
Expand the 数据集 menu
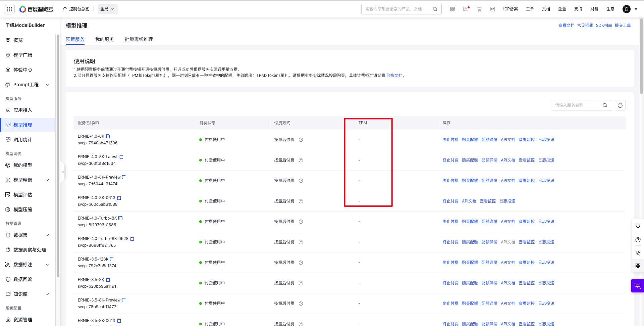pos(47,235)
